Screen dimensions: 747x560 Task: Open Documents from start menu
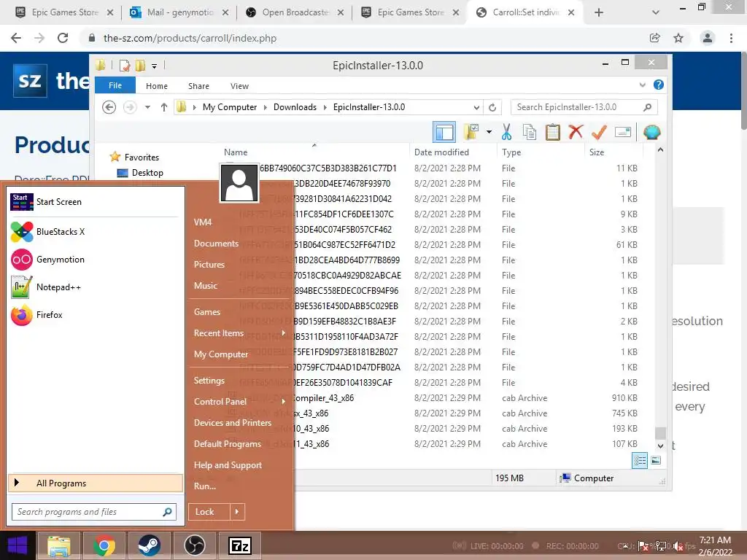(x=216, y=244)
